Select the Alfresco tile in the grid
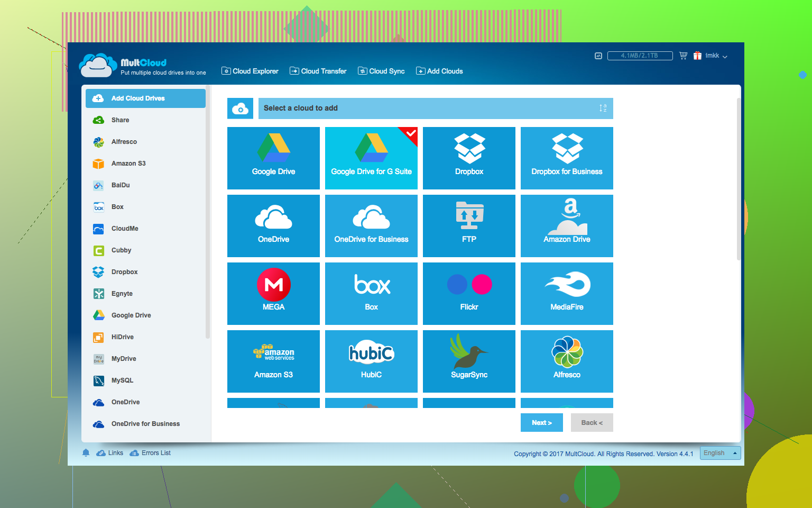Viewport: 812px width, 508px height. [567, 361]
